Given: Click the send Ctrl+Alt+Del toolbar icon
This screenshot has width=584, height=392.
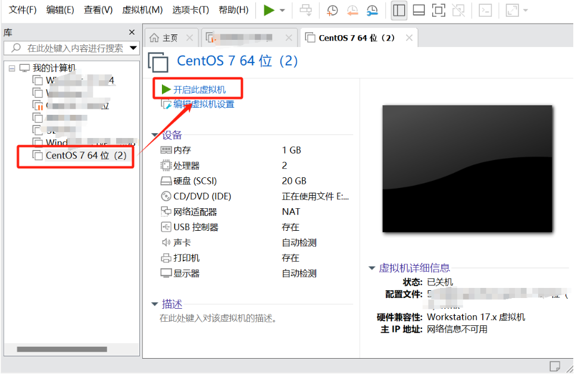Looking at the screenshot, I should tap(306, 11).
